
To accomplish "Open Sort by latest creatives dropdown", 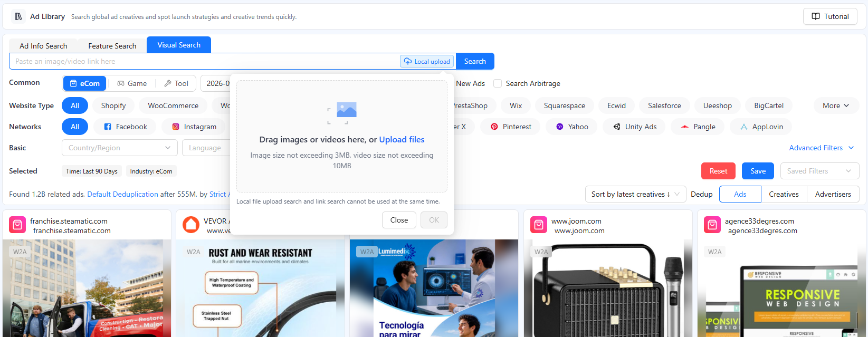I will click(635, 194).
